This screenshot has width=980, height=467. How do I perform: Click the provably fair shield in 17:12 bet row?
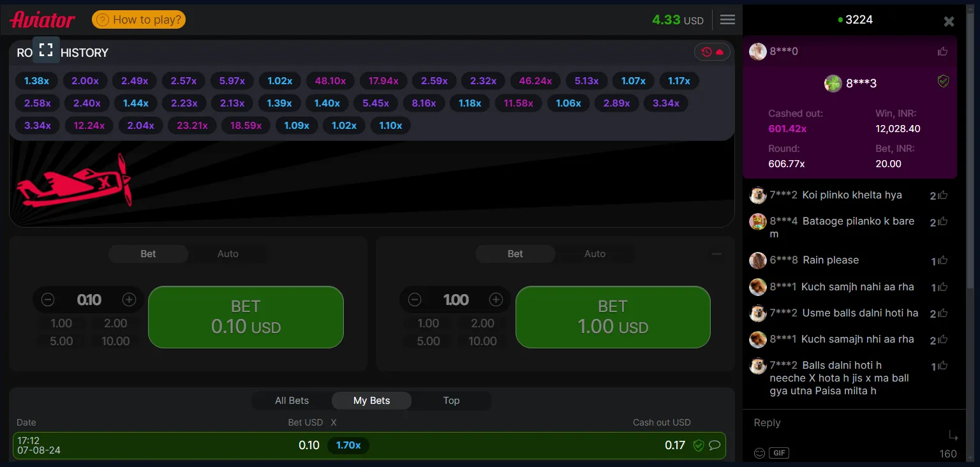pos(699,445)
